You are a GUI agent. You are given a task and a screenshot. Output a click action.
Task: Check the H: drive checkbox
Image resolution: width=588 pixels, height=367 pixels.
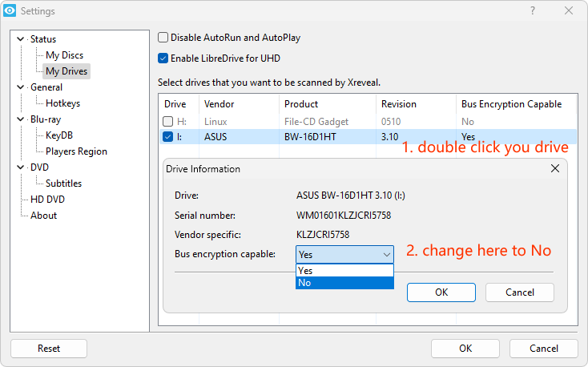[168, 121]
